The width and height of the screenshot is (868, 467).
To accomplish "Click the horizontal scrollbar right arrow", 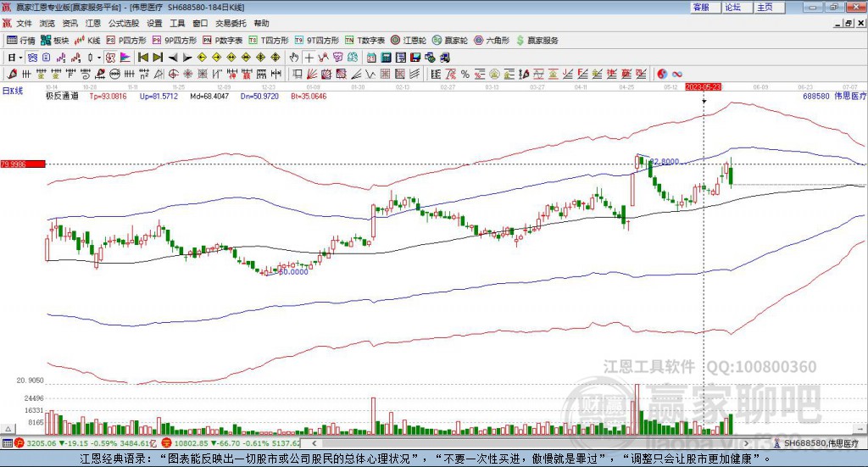I will click(x=746, y=443).
